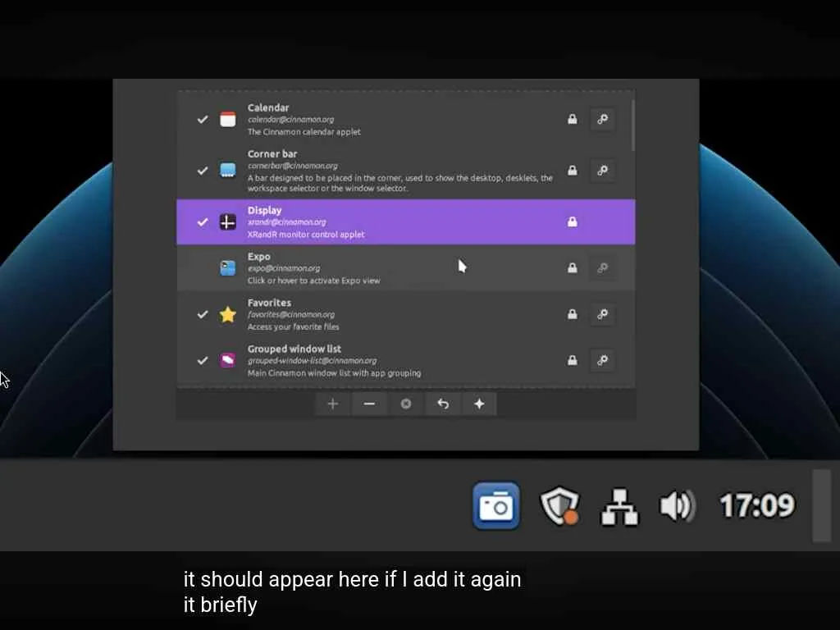Click the checkmark on the Corner bar row
840x630 pixels.
(x=202, y=171)
